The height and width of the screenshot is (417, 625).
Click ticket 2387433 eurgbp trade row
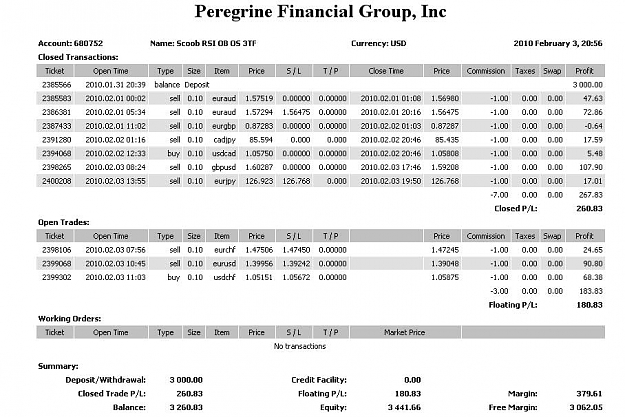320,126
